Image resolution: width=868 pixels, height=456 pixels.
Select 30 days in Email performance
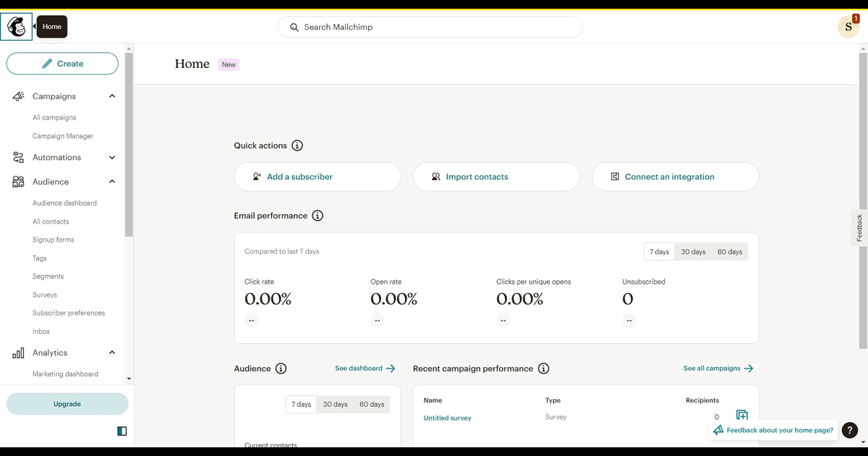pyautogui.click(x=693, y=252)
